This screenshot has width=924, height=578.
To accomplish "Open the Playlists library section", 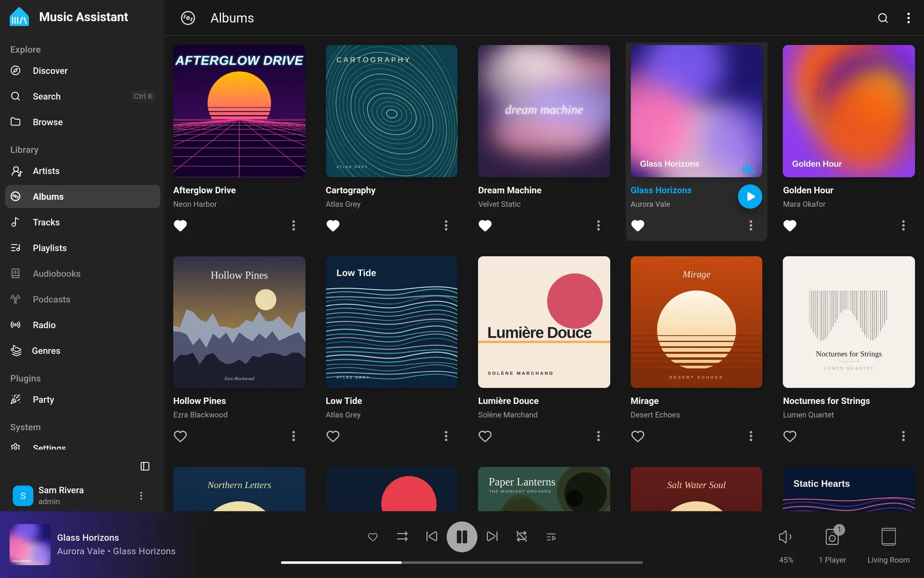I will [82, 248].
